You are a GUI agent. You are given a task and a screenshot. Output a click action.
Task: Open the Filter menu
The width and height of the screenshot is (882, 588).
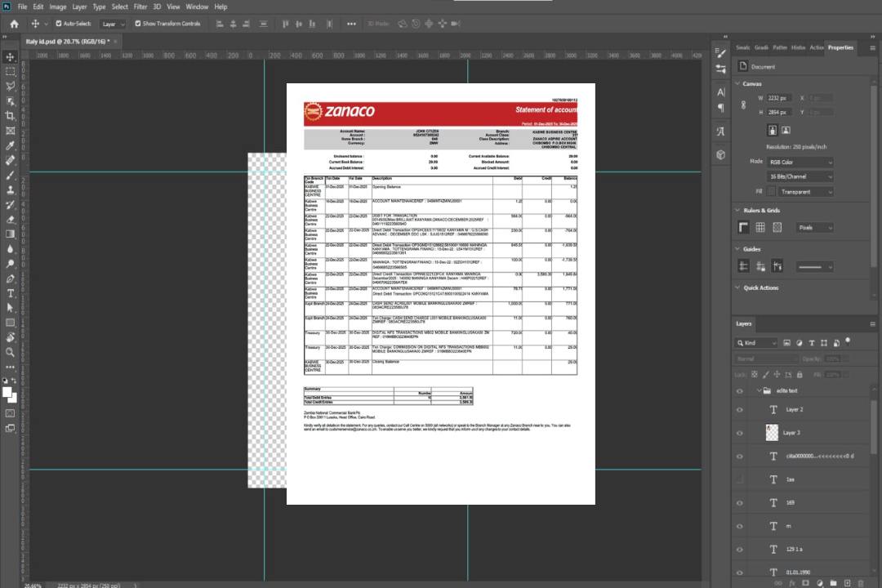[x=140, y=7]
